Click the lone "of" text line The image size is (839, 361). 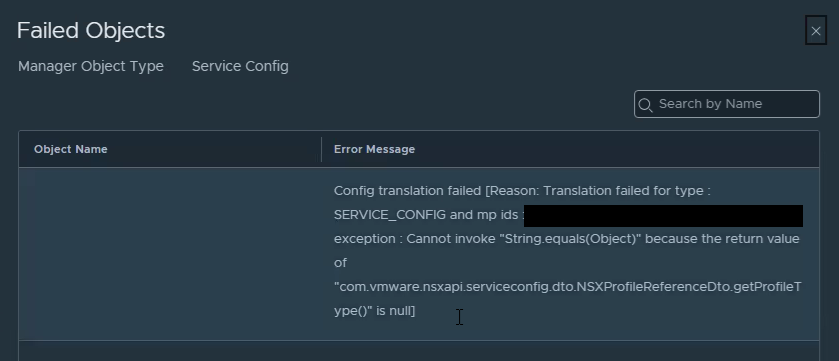pos(340,263)
